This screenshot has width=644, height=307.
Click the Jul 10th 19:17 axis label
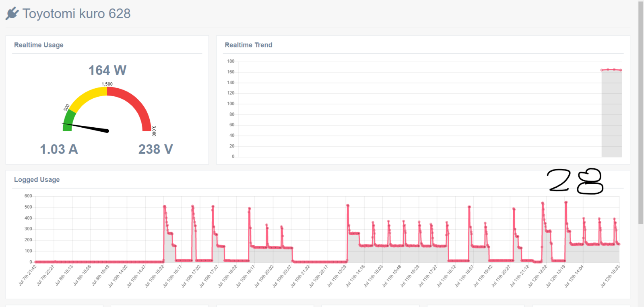246,276
